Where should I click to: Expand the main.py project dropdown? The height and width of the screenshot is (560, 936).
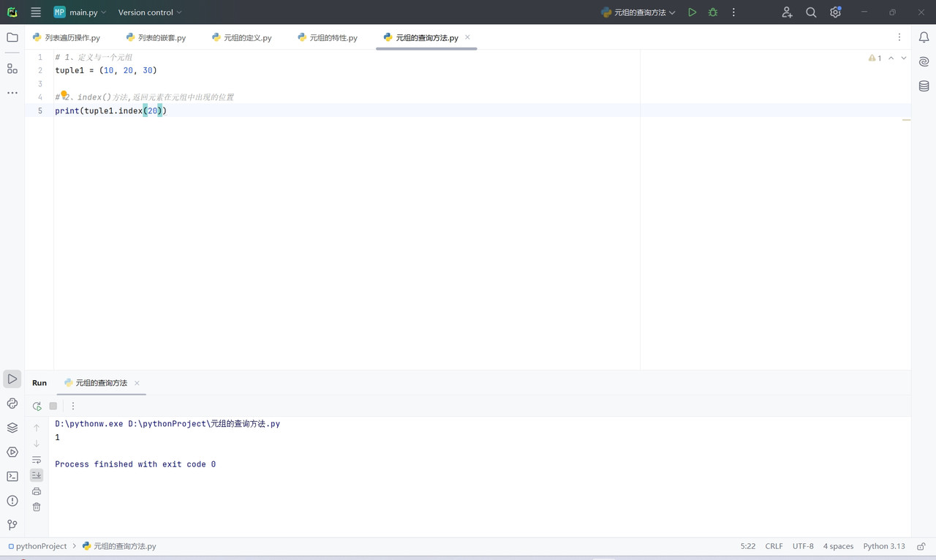80,12
